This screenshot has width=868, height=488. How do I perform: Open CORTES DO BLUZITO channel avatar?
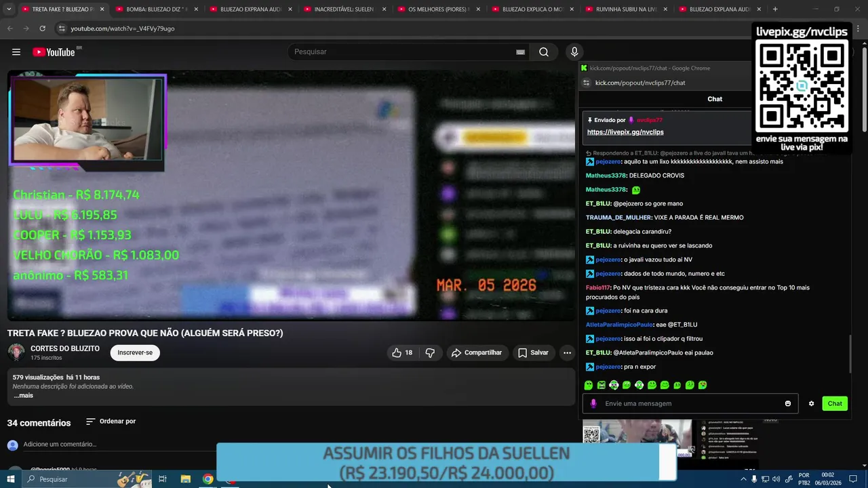click(16, 352)
